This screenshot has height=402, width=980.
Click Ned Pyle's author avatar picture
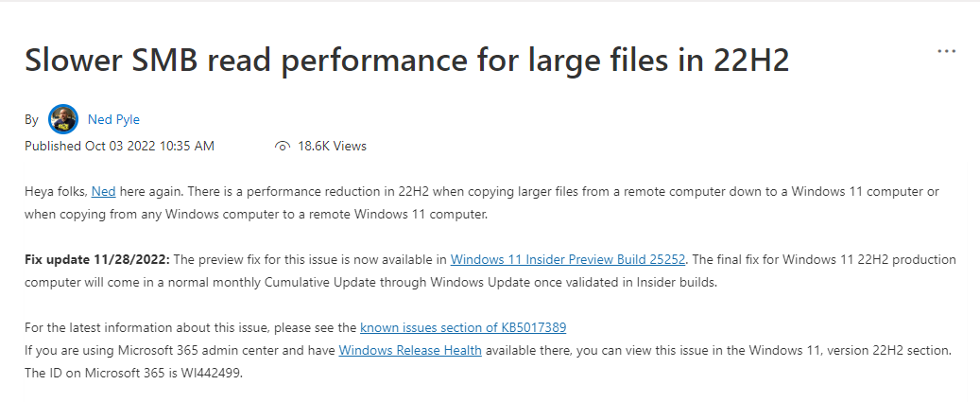point(63,119)
